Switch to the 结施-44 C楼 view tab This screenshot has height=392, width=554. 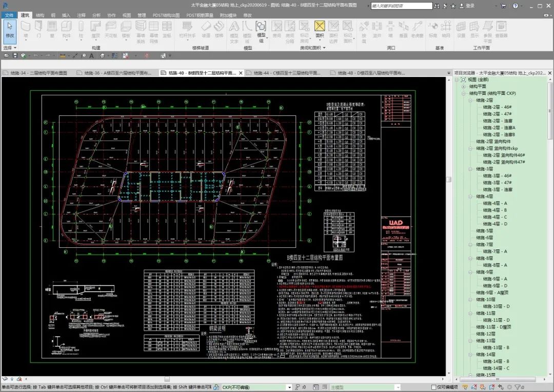point(283,73)
